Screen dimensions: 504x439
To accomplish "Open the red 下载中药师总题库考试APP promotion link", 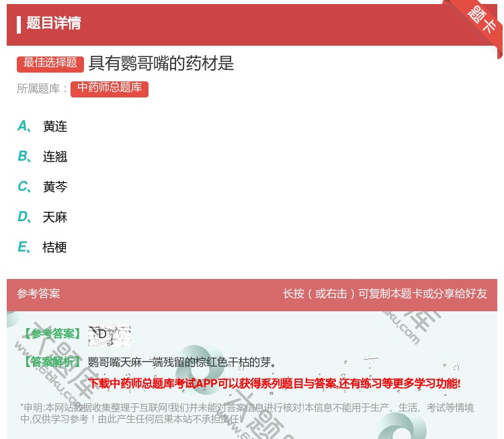I will click(274, 383).
